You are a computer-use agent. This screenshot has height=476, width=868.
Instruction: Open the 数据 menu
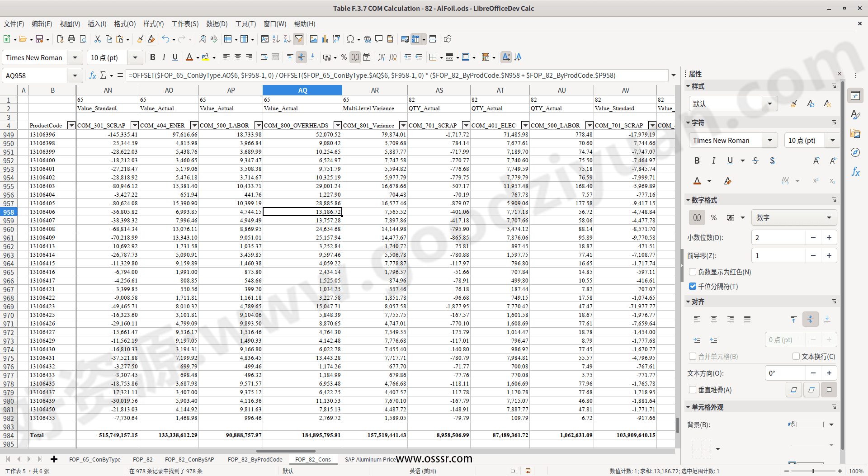tap(217, 24)
